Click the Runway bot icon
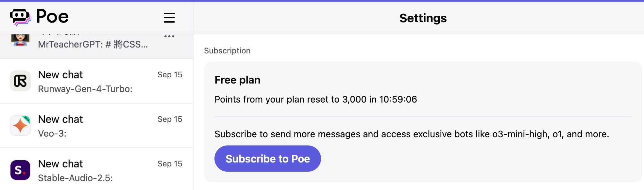The image size is (644, 190). [20, 81]
